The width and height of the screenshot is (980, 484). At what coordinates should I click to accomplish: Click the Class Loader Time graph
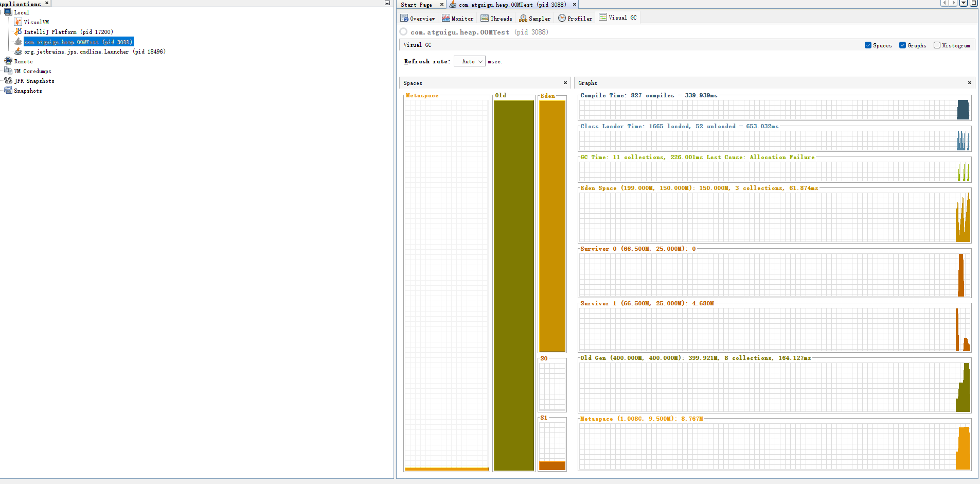coord(774,140)
